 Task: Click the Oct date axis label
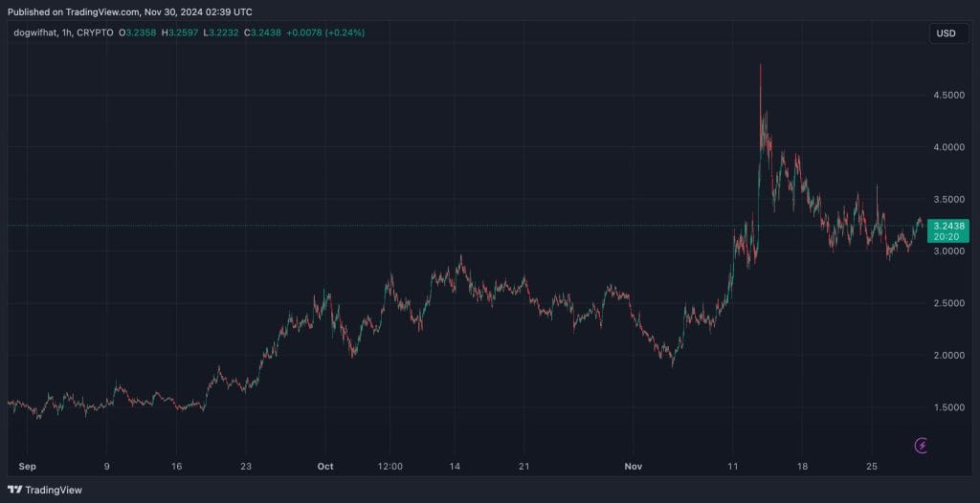click(325, 466)
